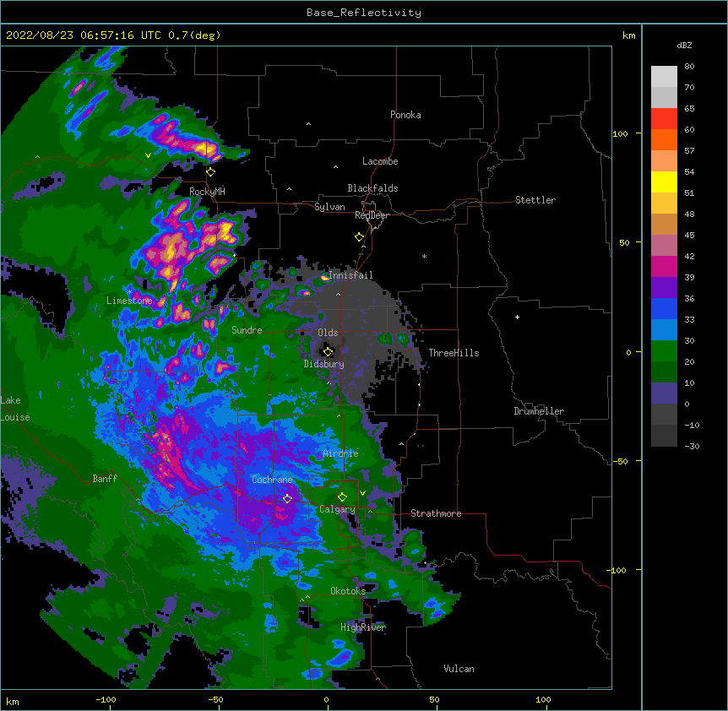The height and width of the screenshot is (711, 728).
Task: Click the yellow diamond marker below RockyMH's radar echo
Action: (211, 172)
